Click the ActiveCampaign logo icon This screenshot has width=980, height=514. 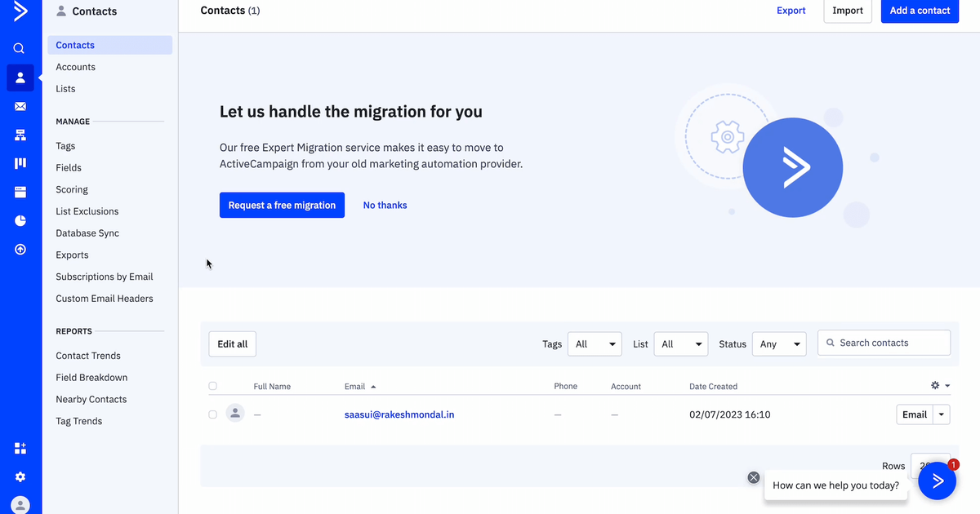pyautogui.click(x=20, y=11)
